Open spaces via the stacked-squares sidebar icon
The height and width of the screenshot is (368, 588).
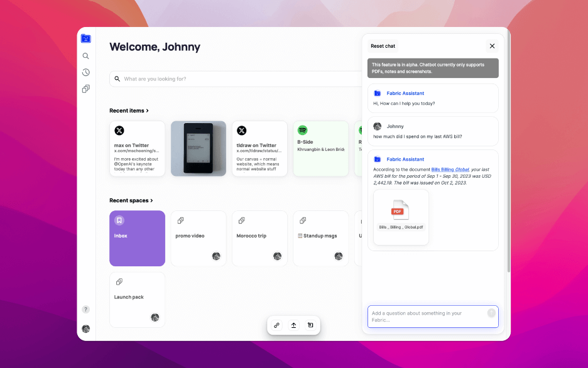coord(86,89)
